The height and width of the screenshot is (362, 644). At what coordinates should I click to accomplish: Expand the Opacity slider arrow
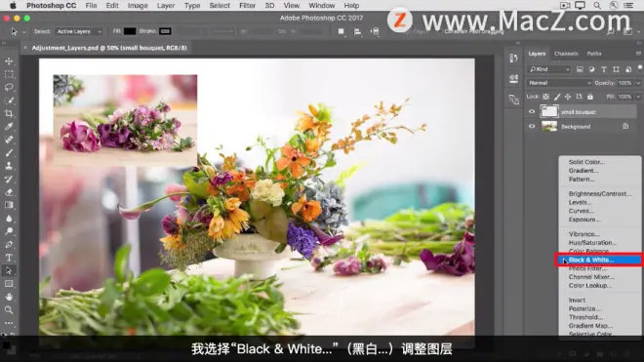click(x=638, y=83)
